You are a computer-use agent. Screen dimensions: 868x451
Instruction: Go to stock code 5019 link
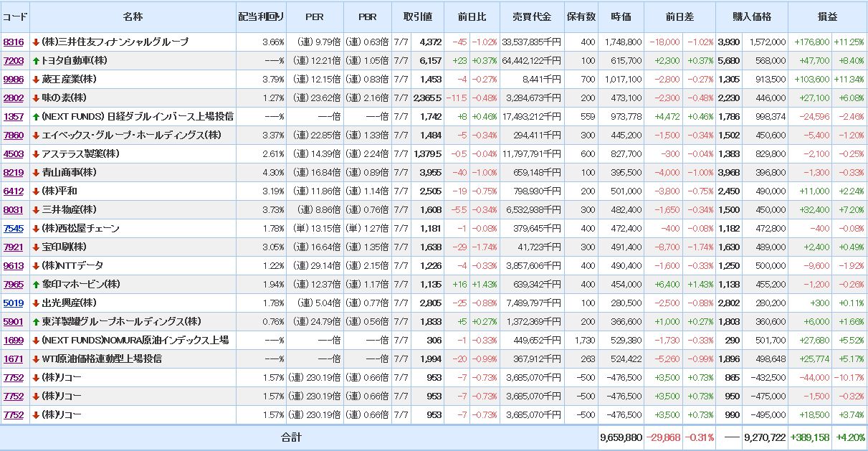click(14, 303)
